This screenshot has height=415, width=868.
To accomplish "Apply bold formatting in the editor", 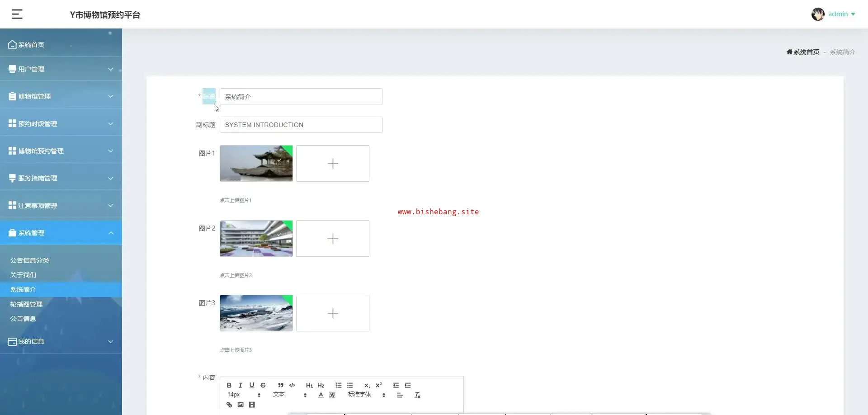I will tap(229, 385).
